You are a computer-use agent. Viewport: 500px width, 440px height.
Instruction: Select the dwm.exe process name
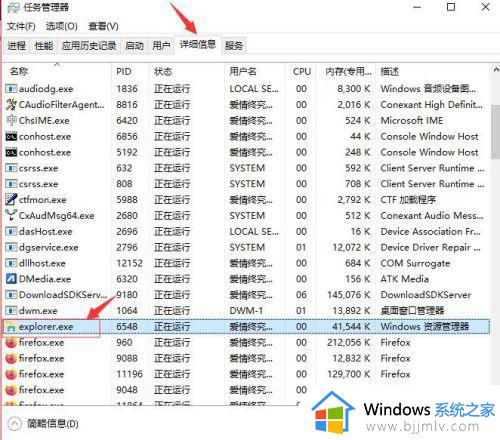38,311
